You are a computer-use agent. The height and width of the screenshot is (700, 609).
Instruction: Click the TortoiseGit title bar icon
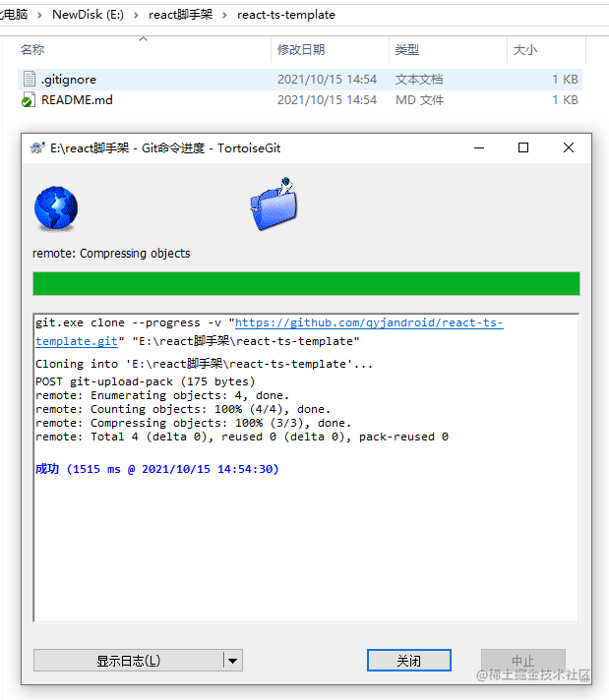(37, 147)
